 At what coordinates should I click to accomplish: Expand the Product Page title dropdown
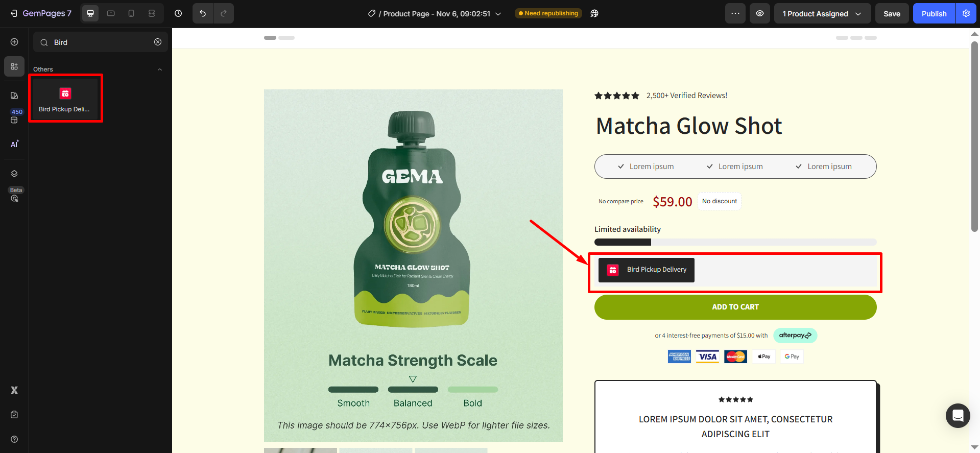point(498,14)
